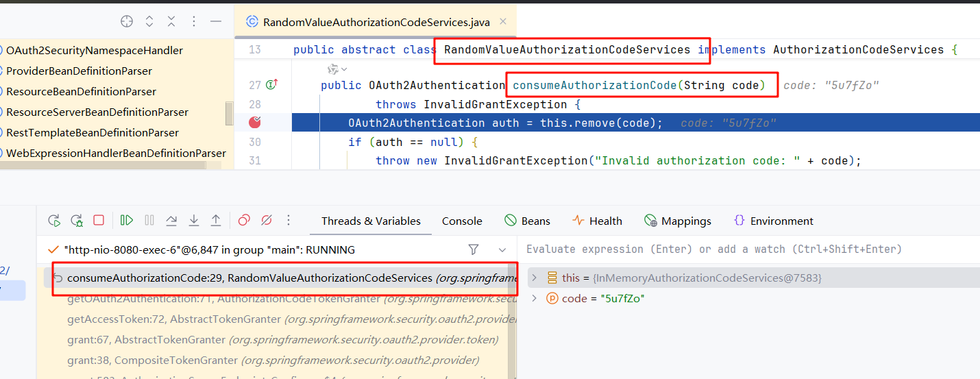980x379 pixels.
Task: Select ResourceServerBeanDefinitionParser in project tree
Action: [x=97, y=112]
